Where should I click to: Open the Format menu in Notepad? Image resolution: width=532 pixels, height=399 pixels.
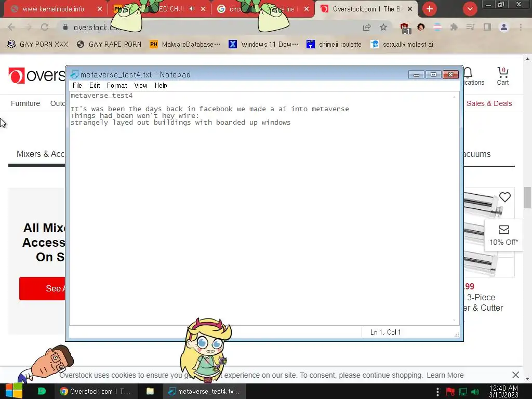(x=117, y=86)
